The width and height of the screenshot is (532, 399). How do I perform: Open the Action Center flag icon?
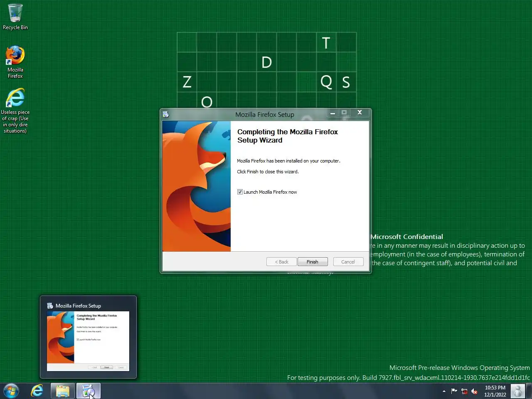coord(454,391)
